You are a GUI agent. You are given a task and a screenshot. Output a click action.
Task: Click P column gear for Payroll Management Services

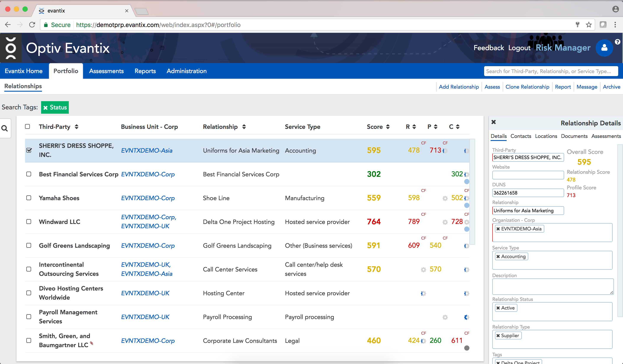tap(445, 317)
